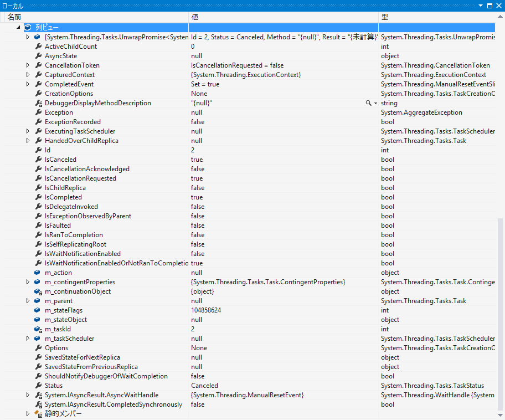Click the IsCanceled property icon
The width and height of the screenshot is (505, 420).
pyautogui.click(x=38, y=160)
